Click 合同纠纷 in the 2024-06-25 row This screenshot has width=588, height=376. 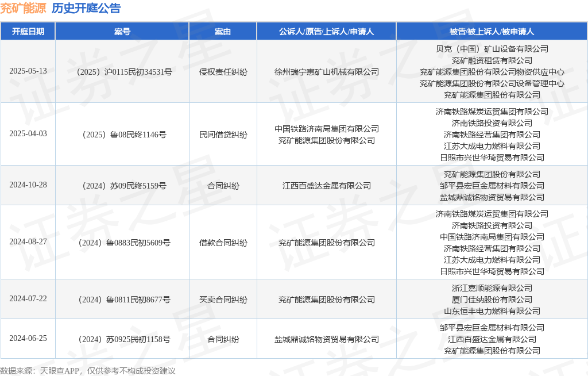click(223, 340)
